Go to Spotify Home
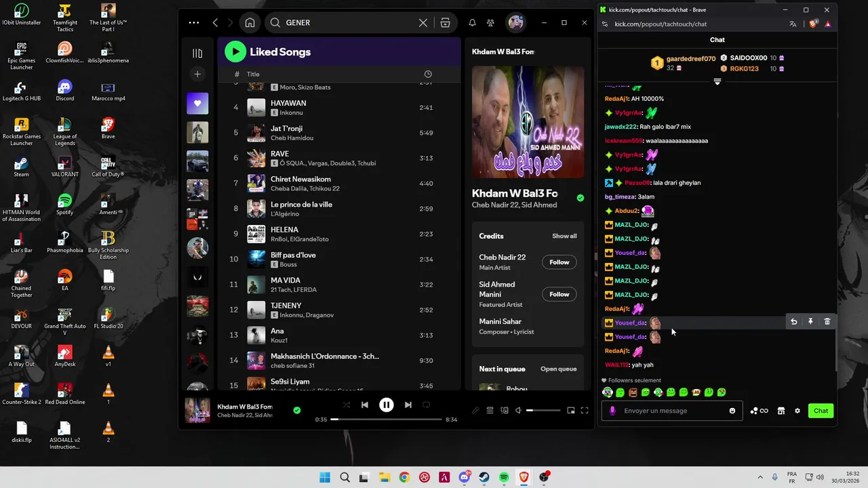The image size is (868, 488). tap(250, 22)
